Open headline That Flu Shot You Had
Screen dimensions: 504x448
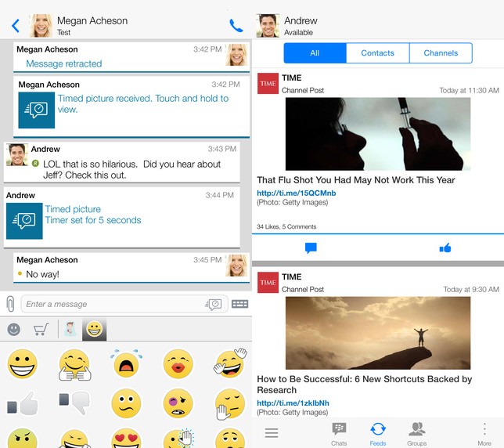[356, 180]
